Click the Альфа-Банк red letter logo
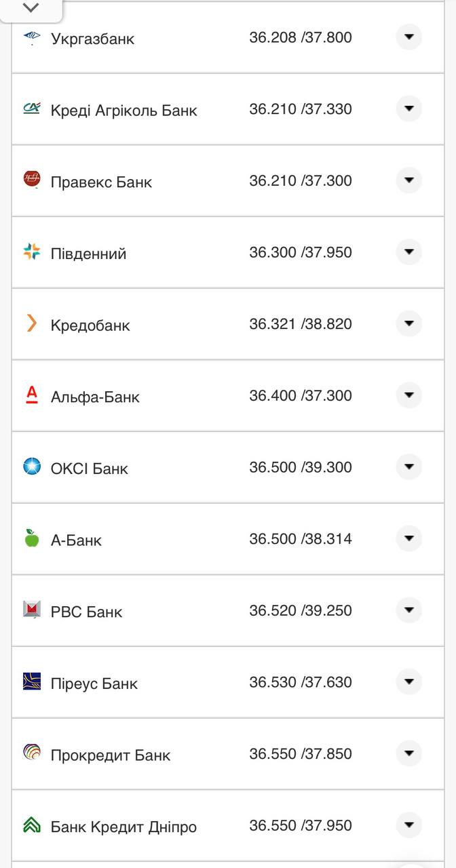456x868 pixels. pos(32,395)
